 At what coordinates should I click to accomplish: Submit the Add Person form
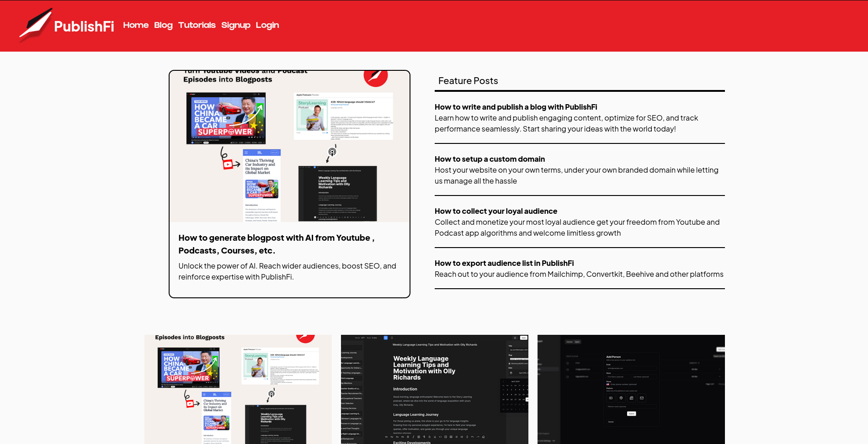click(632, 414)
